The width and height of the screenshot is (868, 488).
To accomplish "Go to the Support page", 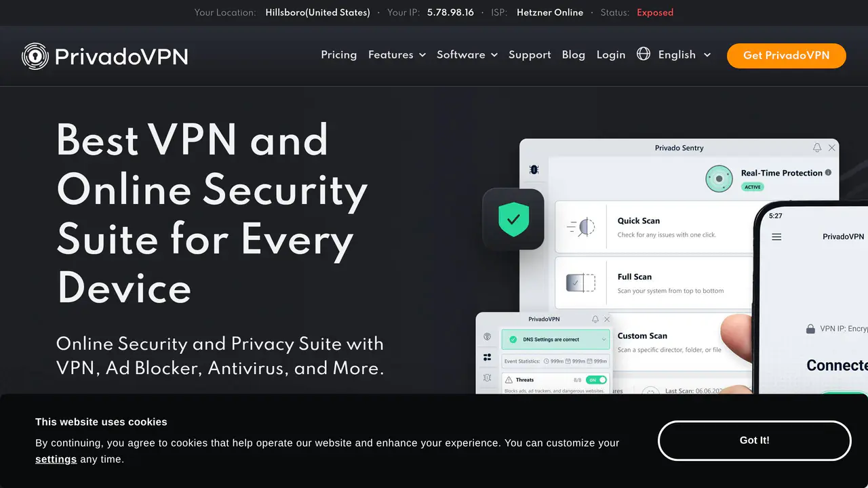I will pyautogui.click(x=530, y=55).
